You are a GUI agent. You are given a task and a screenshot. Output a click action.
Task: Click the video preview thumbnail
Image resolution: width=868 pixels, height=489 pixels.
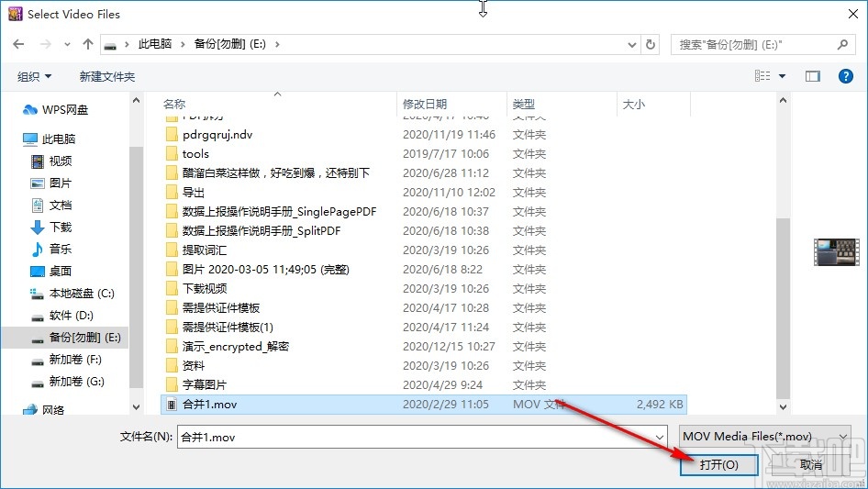pyautogui.click(x=837, y=252)
